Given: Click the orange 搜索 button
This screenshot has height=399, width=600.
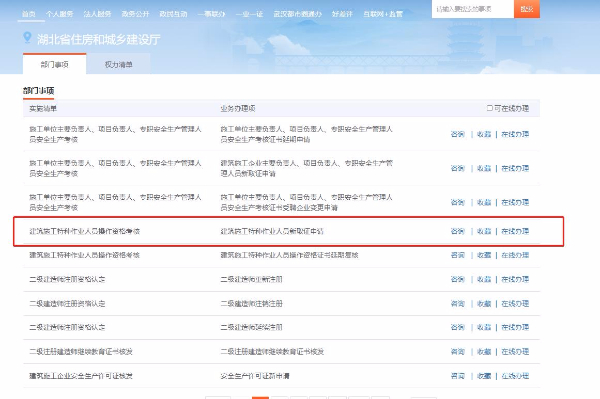Looking at the screenshot, I should point(527,9).
